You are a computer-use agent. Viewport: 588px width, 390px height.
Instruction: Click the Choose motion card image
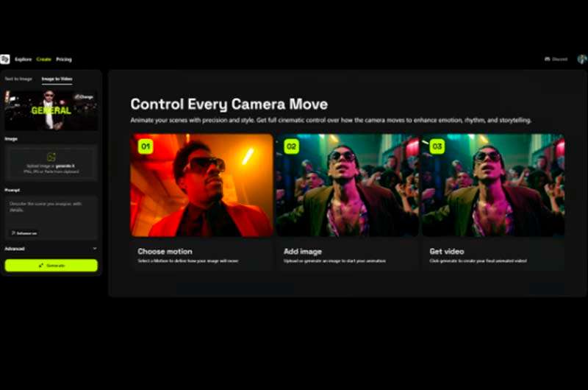pyautogui.click(x=201, y=185)
